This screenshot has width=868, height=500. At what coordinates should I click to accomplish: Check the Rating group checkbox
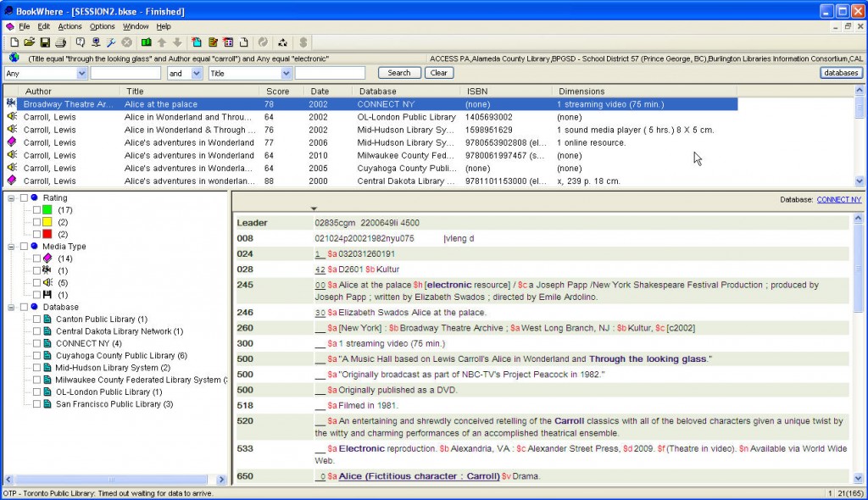coord(24,197)
